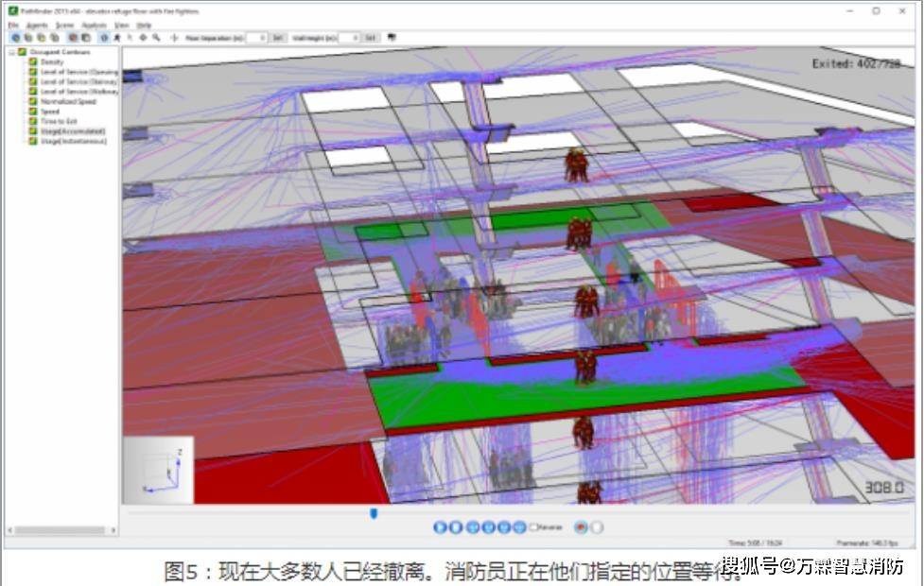Image resolution: width=924 pixels, height=586 pixels.
Task: Click the flag icon at toolbar's right end
Action: point(390,37)
